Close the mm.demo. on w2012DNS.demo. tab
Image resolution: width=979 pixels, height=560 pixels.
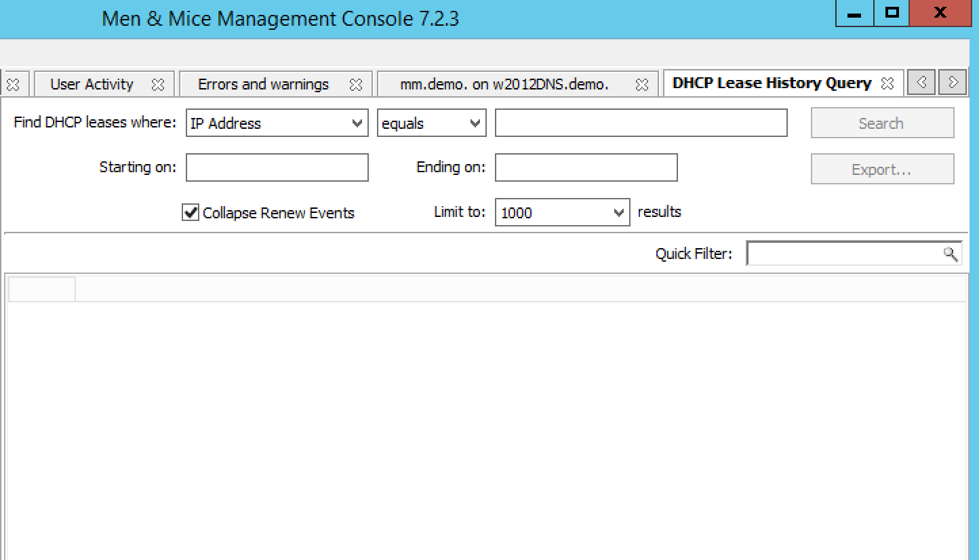641,85
